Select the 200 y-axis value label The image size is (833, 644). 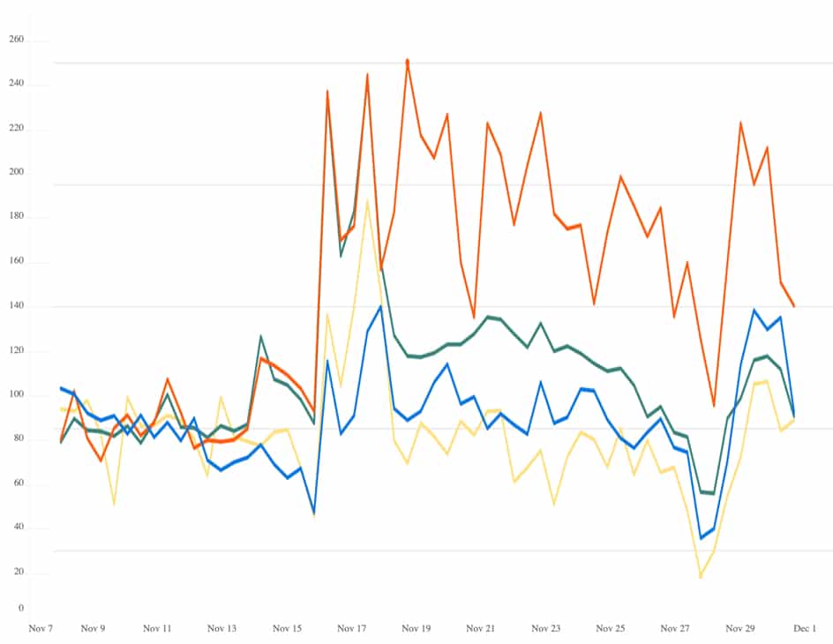coord(16,174)
